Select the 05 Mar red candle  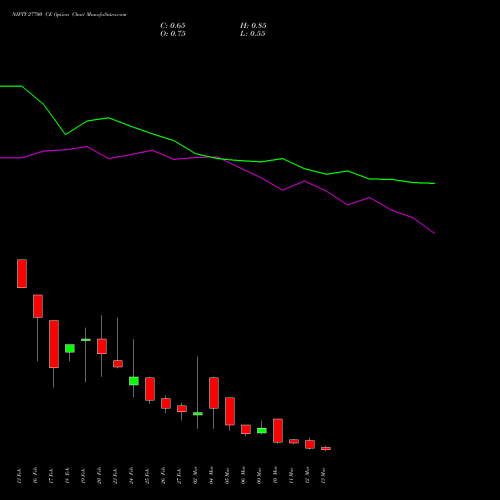tap(230, 411)
